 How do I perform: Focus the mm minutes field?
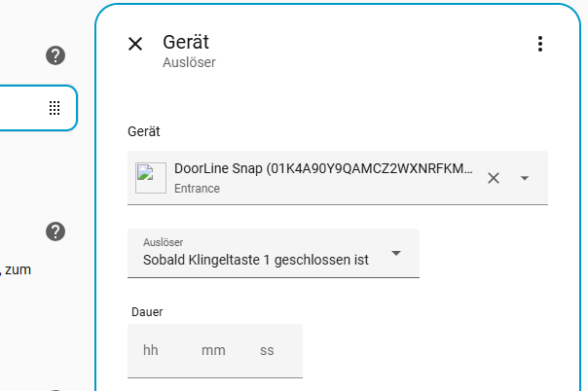pyautogui.click(x=213, y=350)
